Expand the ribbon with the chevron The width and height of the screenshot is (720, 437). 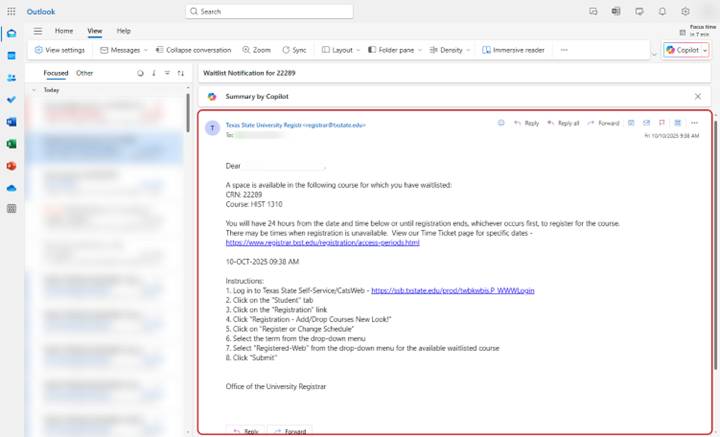[654, 54]
